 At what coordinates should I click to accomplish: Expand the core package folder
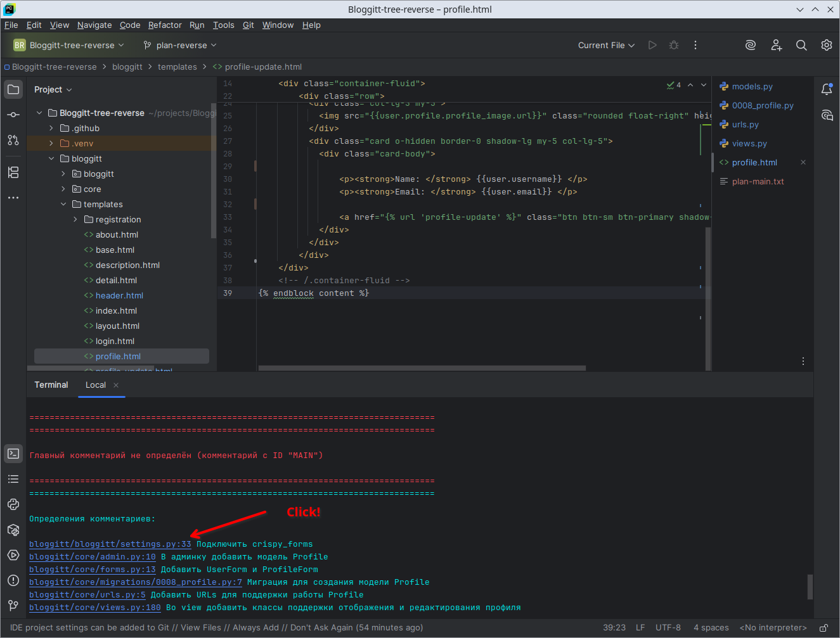63,189
